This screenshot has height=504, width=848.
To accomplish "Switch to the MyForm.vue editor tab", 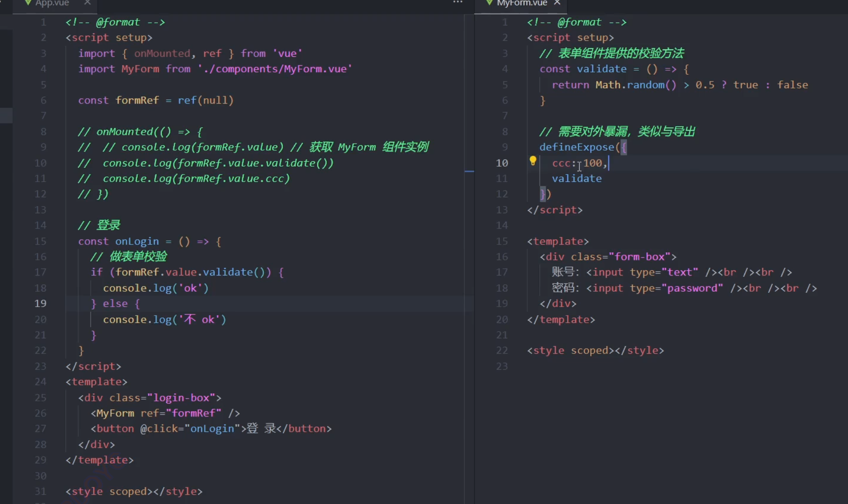I will [x=522, y=4].
